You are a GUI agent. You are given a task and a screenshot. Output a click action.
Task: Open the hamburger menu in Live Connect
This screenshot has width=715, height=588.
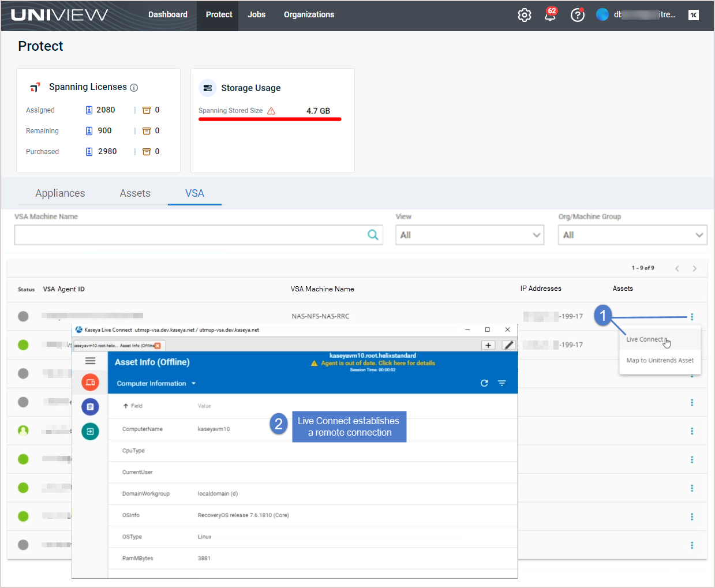(x=90, y=361)
